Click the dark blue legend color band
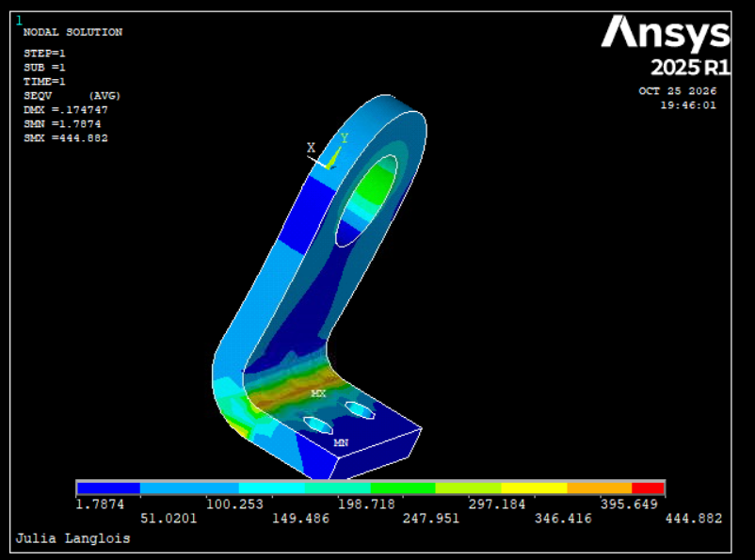Image resolution: width=755 pixels, height=560 pixels. tap(109, 488)
